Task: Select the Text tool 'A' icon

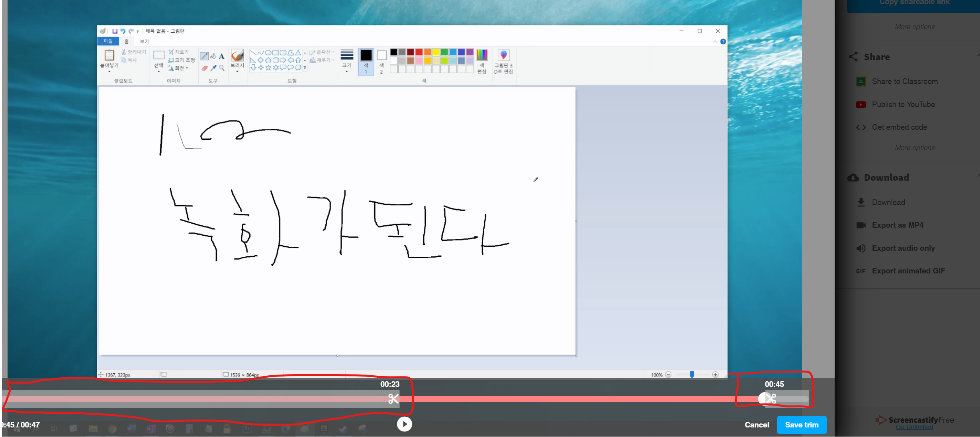Action: [x=222, y=56]
